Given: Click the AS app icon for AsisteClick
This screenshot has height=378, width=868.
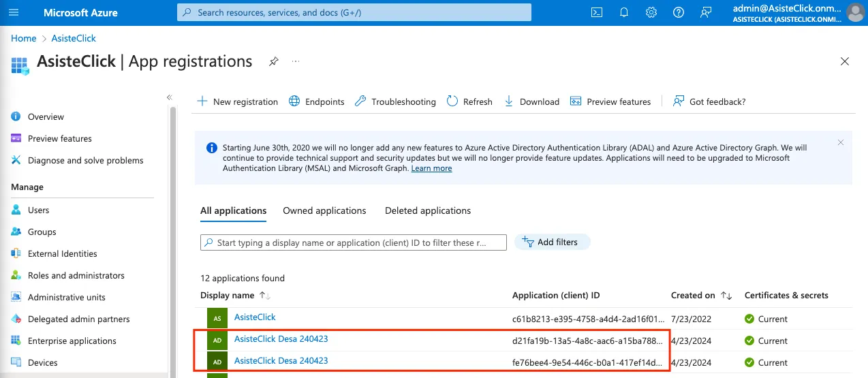Looking at the screenshot, I should click(x=217, y=318).
